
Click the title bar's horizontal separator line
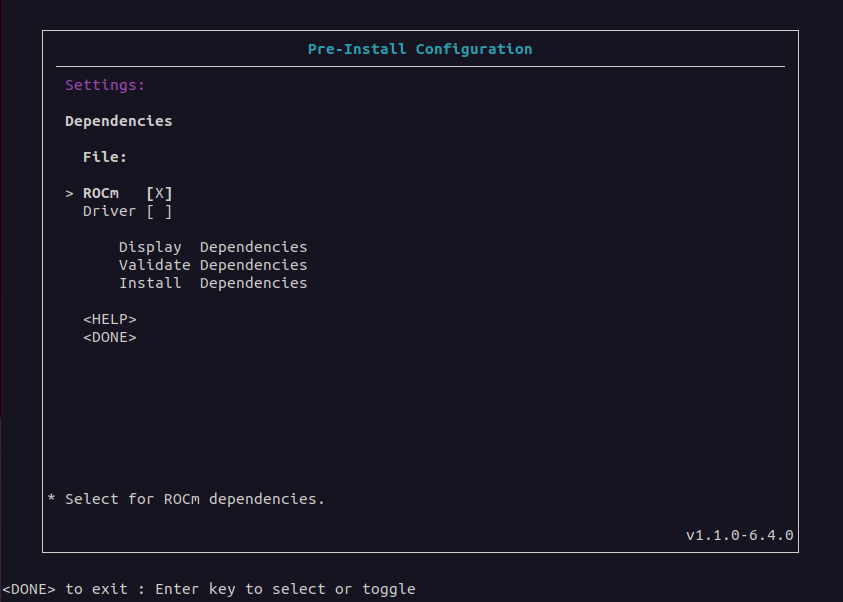tap(420, 67)
